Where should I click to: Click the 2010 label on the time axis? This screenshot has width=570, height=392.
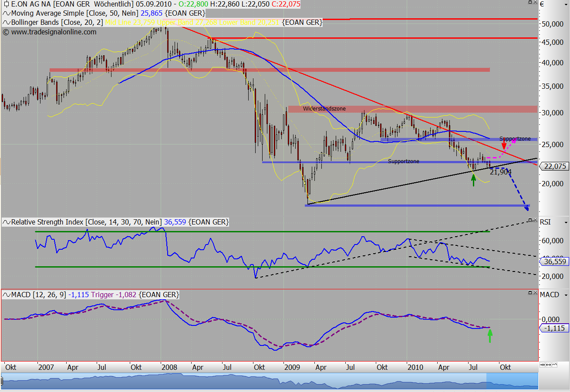[x=416, y=367]
